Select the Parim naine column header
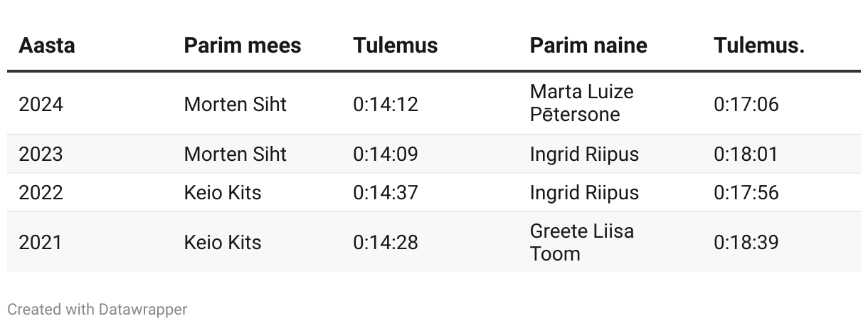868x326 pixels. coord(588,46)
